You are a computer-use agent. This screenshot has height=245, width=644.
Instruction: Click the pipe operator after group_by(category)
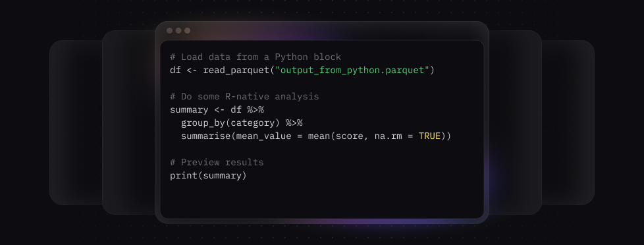pyautogui.click(x=294, y=123)
